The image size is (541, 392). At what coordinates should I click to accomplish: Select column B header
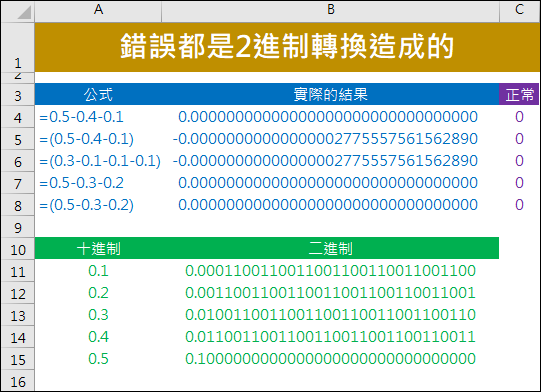330,10
